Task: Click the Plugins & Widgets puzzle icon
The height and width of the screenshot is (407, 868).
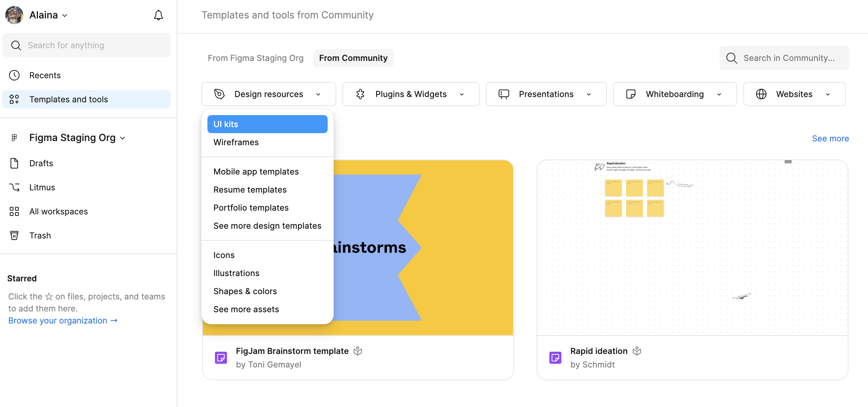Action: coord(360,94)
